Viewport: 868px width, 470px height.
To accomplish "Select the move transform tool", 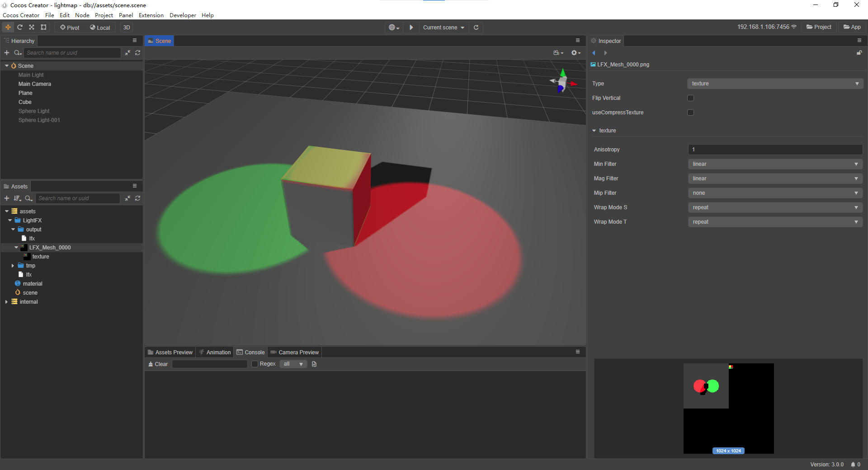I will (x=8, y=28).
